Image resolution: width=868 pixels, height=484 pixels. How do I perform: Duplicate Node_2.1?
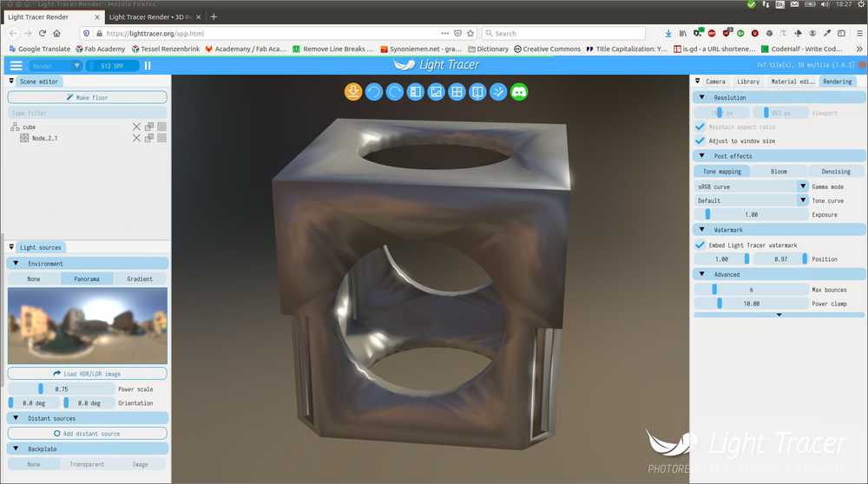(149, 138)
